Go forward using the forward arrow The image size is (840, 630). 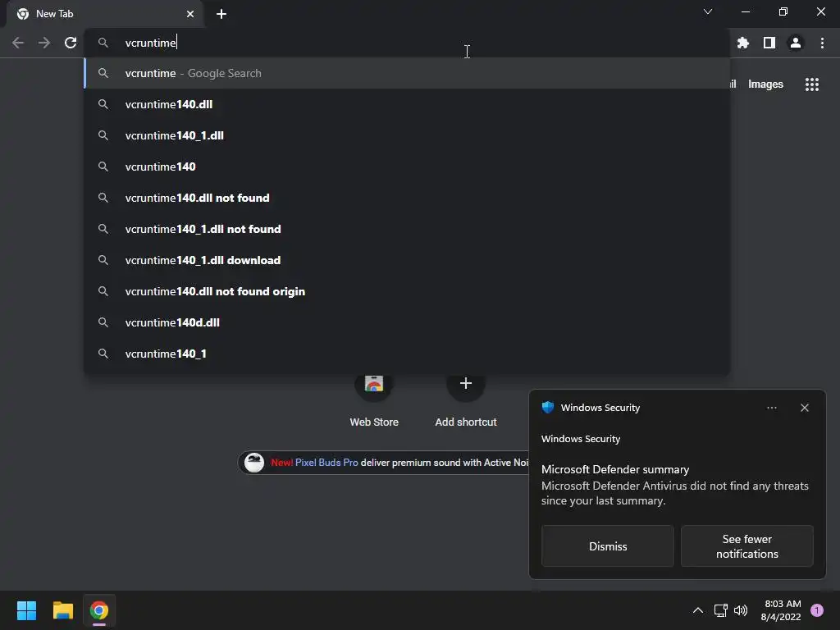44,43
